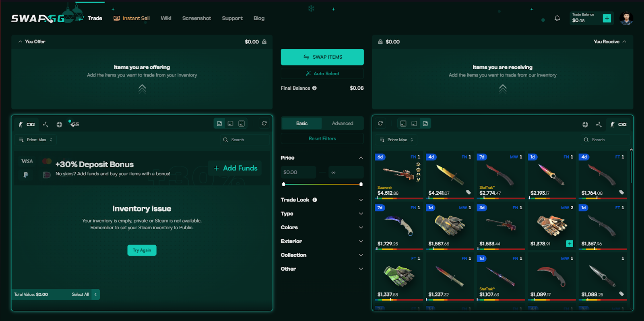Click the minimum price $0.00 field

[x=298, y=172]
